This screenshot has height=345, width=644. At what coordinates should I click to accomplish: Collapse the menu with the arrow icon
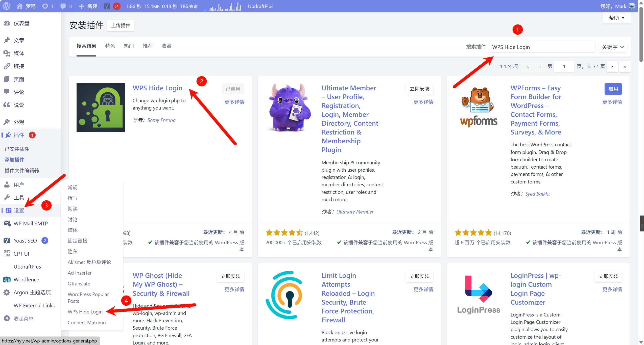pyautogui.click(x=7, y=319)
